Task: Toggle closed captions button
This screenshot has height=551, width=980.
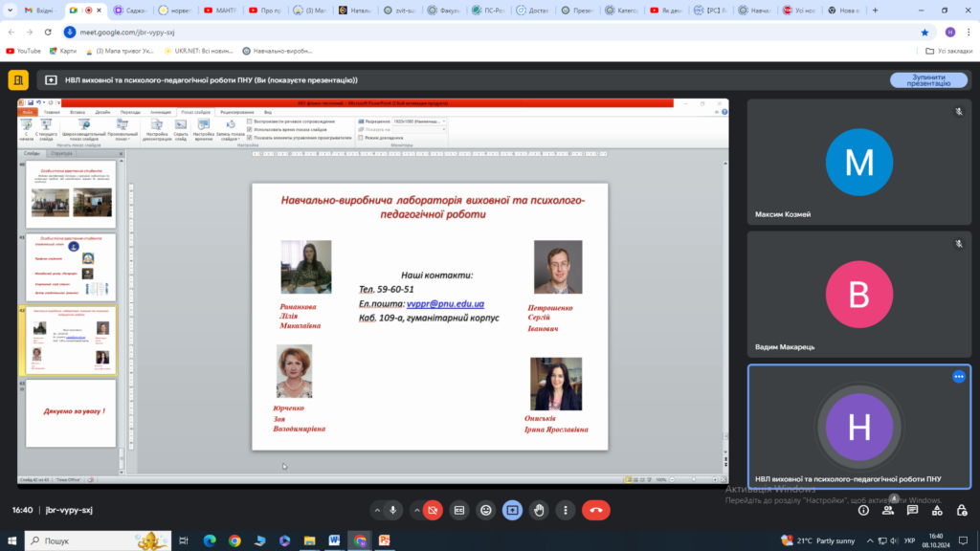Action: pos(459,511)
